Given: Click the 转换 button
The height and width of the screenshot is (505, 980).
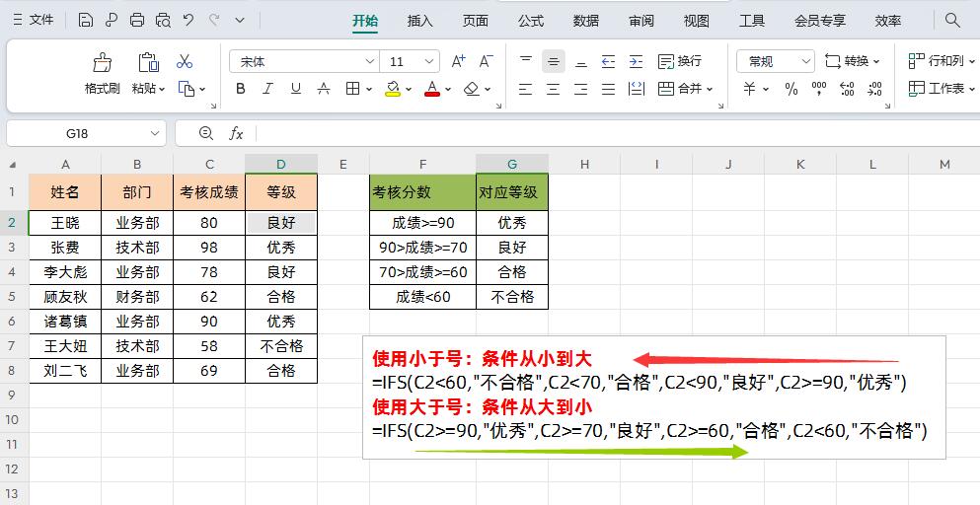Looking at the screenshot, I should pos(853,61).
